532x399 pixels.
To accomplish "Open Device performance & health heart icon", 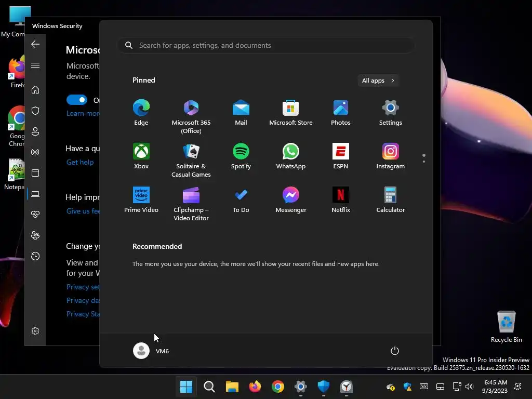I will 35,215.
